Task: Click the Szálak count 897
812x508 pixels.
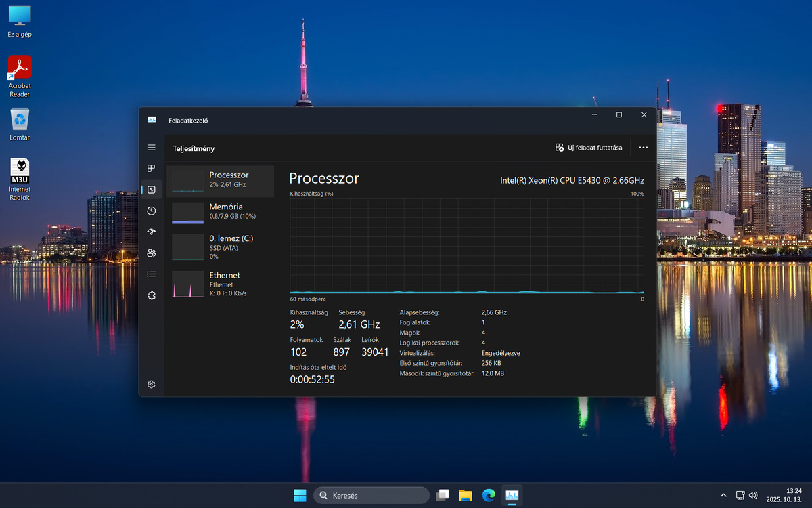Action: (x=342, y=352)
